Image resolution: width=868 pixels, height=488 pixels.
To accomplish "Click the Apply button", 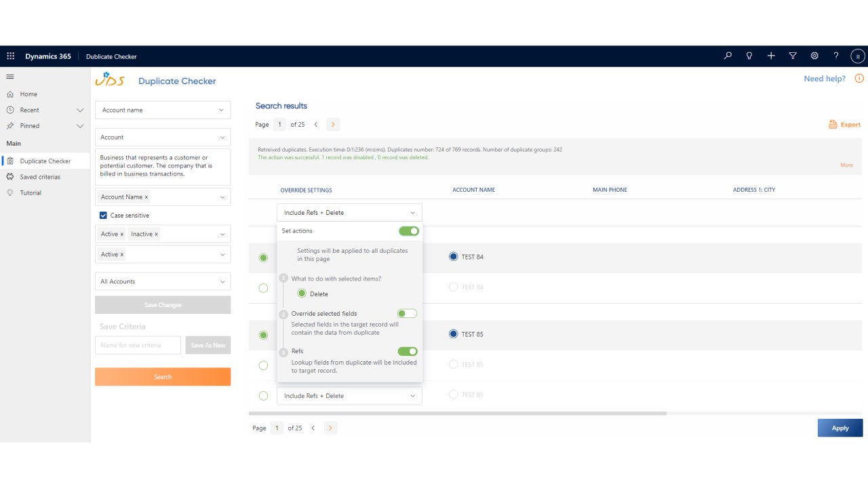I will click(x=840, y=428).
